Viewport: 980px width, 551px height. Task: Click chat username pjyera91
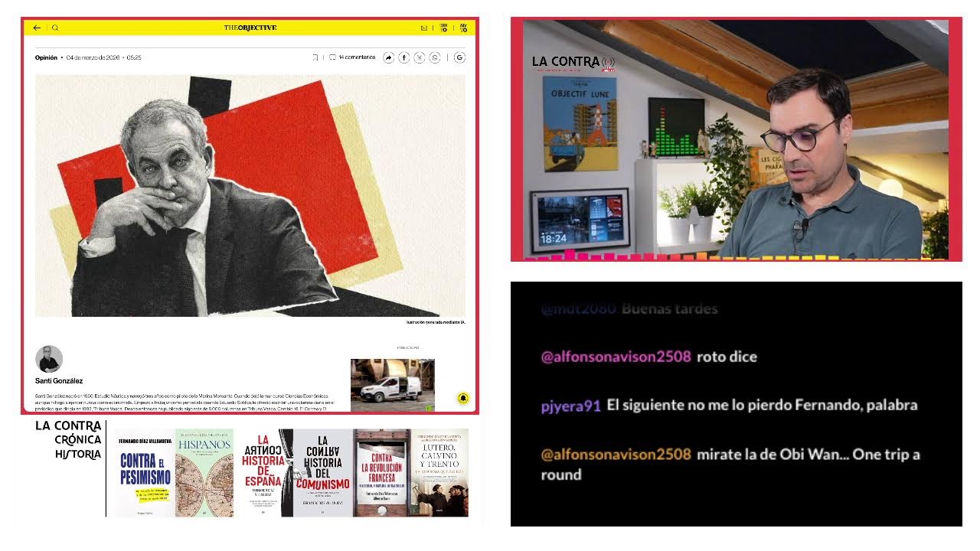570,406
